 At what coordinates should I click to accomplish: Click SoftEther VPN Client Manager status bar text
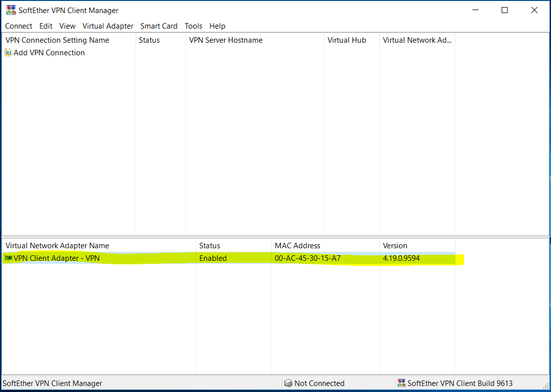pos(52,383)
